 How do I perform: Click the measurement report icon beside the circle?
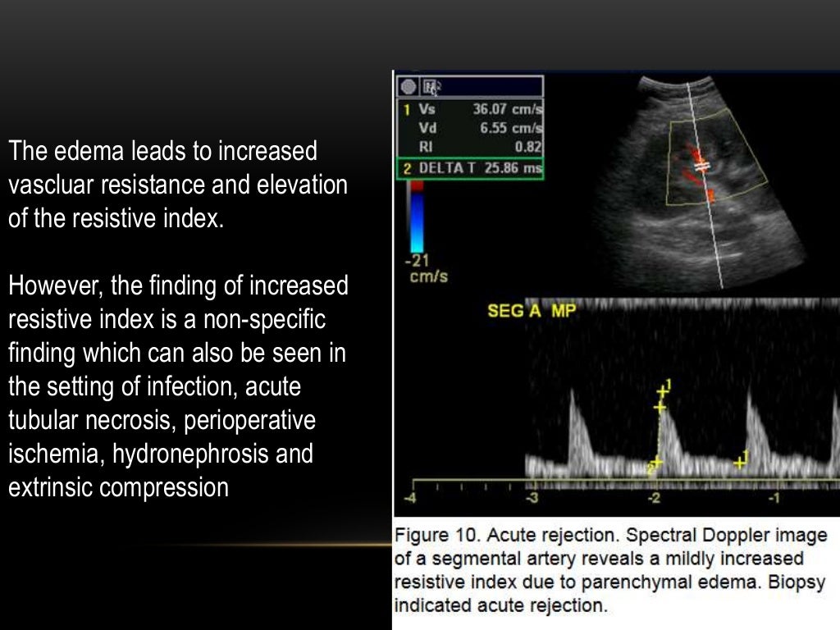tap(431, 87)
